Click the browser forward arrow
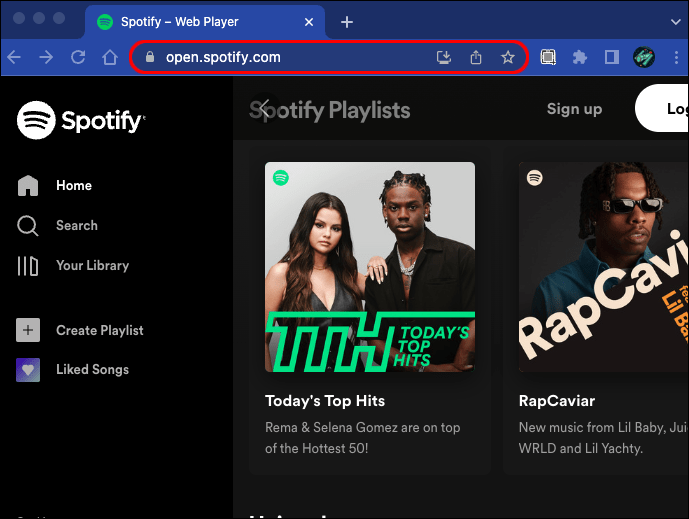Image resolution: width=689 pixels, height=519 pixels. [x=46, y=57]
